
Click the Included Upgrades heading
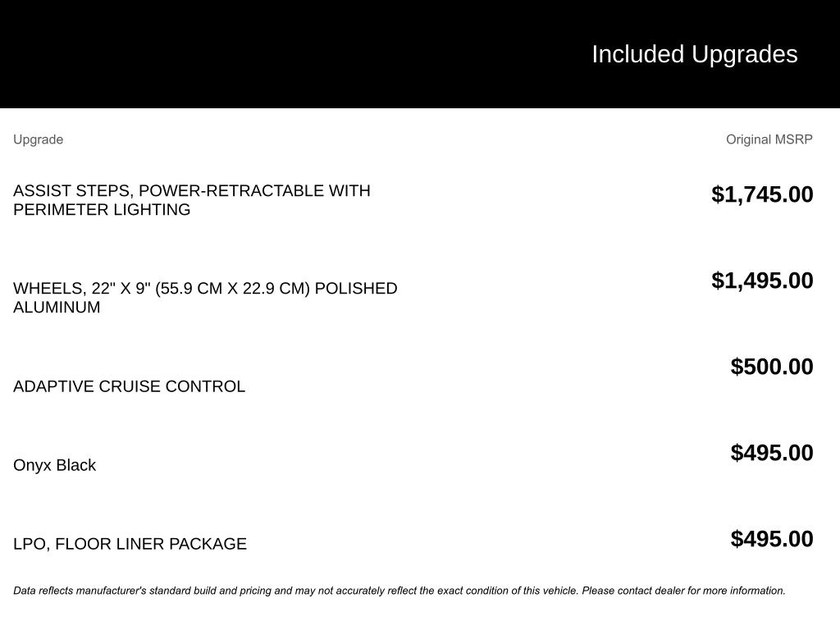(694, 54)
